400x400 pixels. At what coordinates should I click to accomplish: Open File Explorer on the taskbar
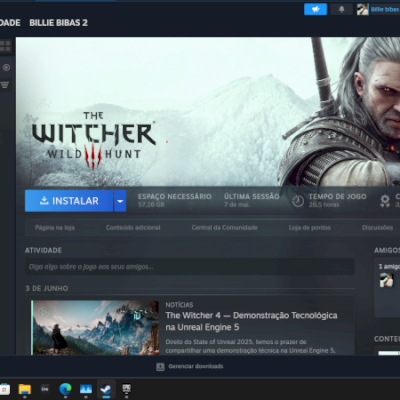coord(25,389)
